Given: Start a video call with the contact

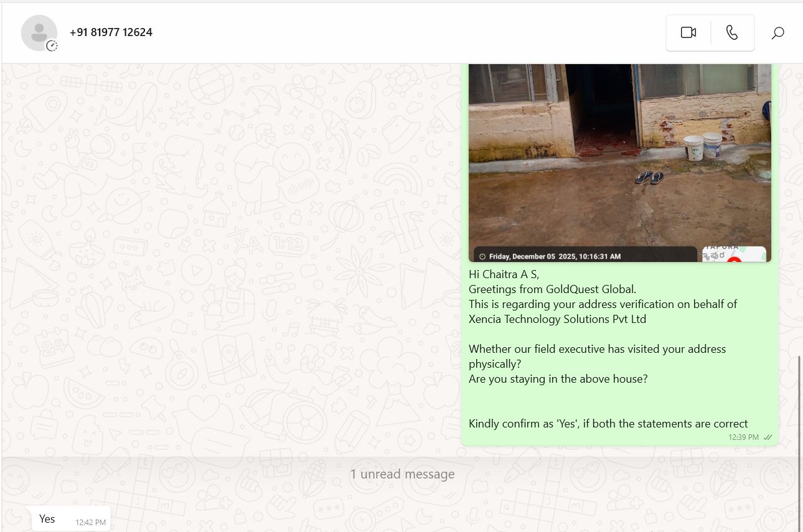Looking at the screenshot, I should [x=688, y=32].
